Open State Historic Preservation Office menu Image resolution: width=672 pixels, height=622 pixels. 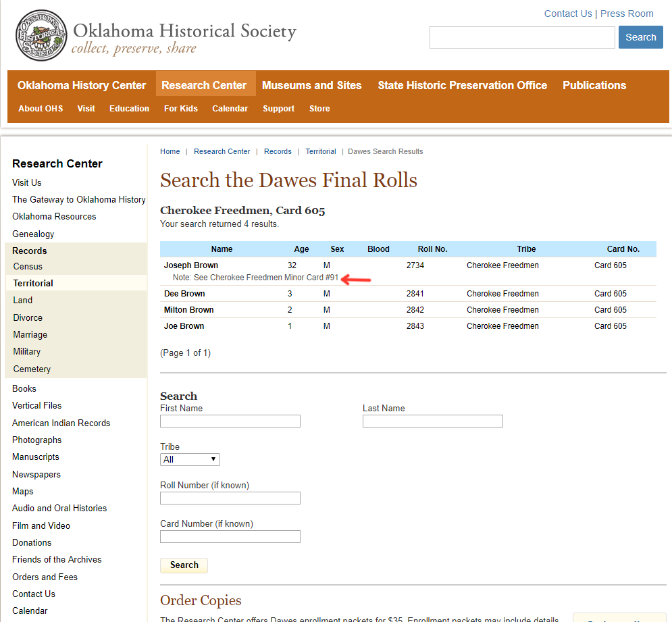(x=462, y=85)
